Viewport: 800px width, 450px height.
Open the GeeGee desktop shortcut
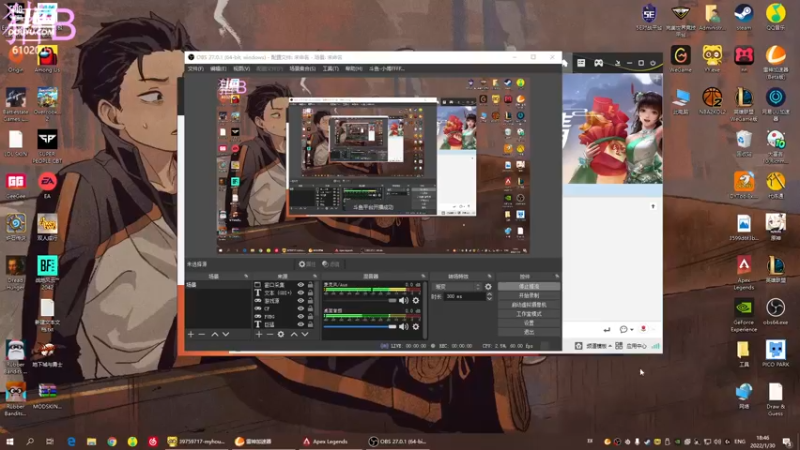tap(15, 186)
